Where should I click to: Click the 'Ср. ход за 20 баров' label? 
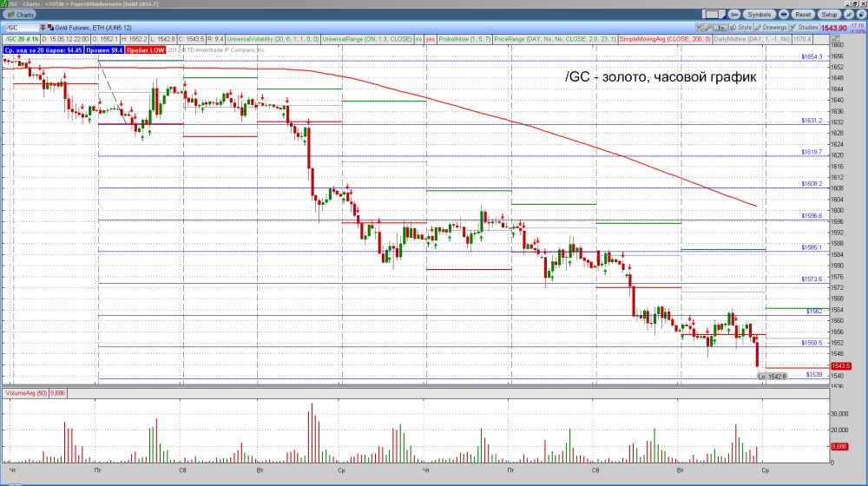(x=43, y=49)
